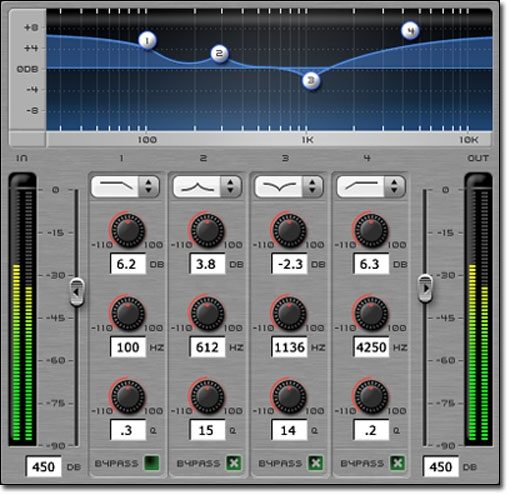The height and width of the screenshot is (495, 510).
Task: Click band 4 frequency field showing 4250
Action: pyautogui.click(x=371, y=347)
